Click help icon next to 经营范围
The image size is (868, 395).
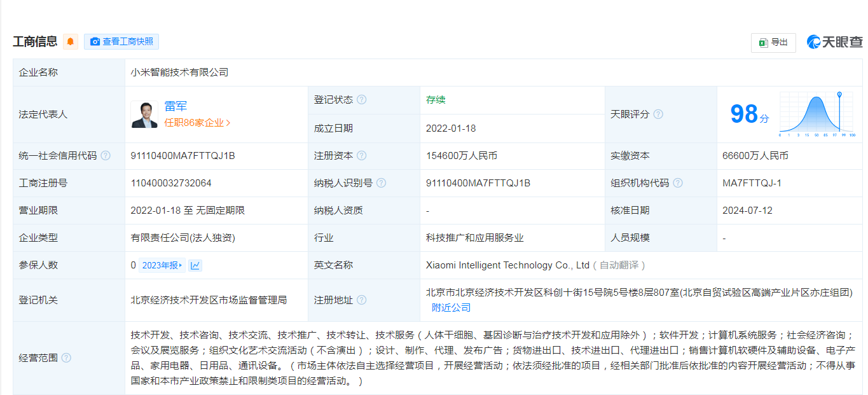[x=66, y=358]
